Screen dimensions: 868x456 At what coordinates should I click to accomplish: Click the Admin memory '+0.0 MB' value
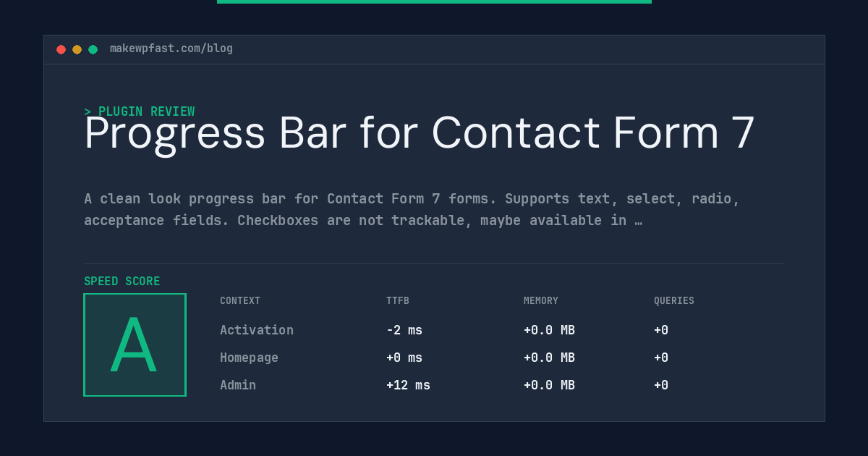[549, 385]
